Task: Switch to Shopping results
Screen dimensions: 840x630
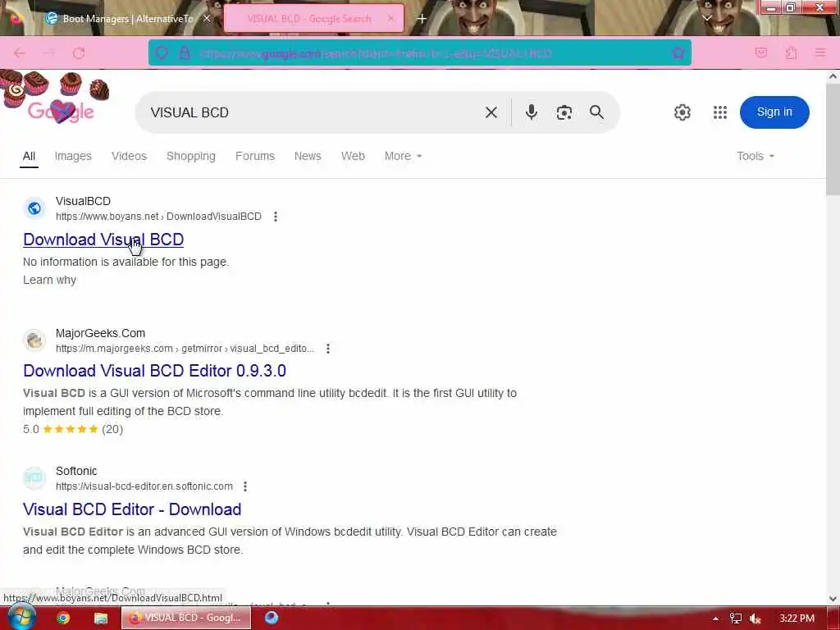Action: click(x=190, y=156)
